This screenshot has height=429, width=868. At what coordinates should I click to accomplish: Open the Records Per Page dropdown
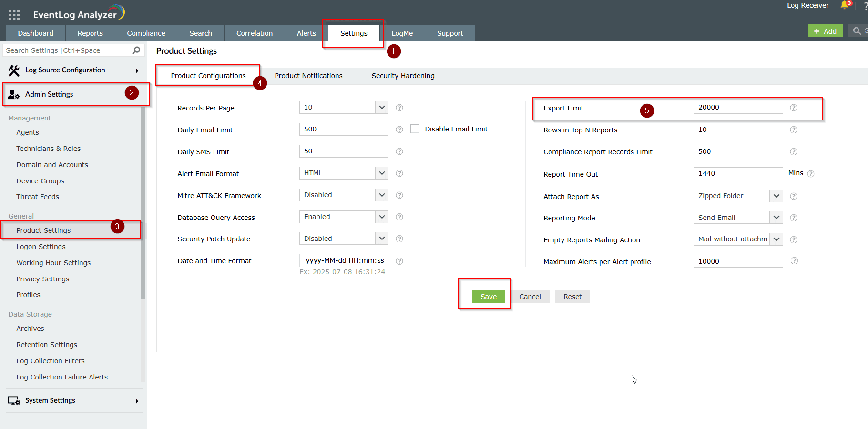click(344, 108)
